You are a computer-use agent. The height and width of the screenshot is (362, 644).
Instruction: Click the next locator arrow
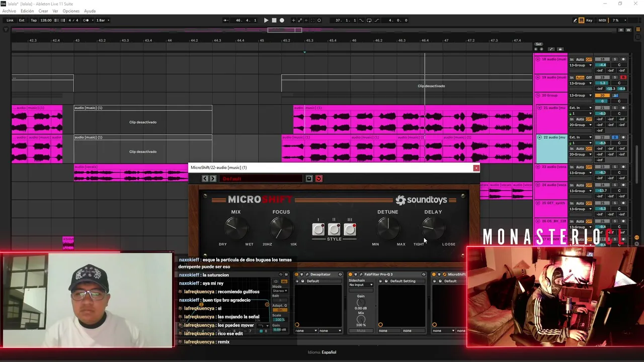point(541,49)
